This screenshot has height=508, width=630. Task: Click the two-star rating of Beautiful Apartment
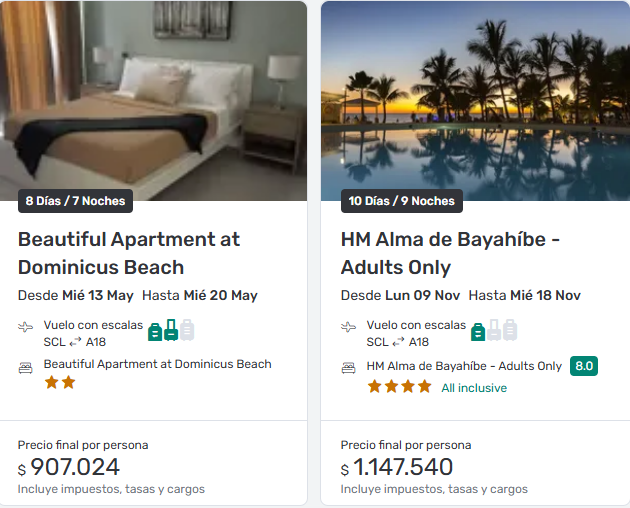(x=60, y=382)
